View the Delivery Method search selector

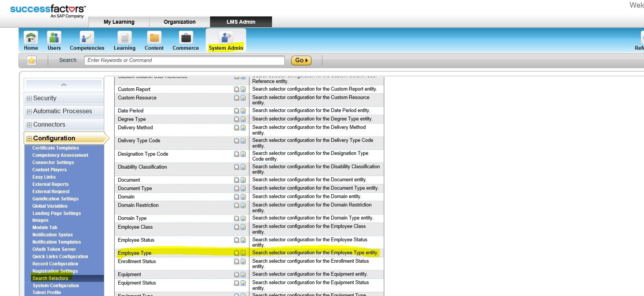pyautogui.click(x=237, y=128)
